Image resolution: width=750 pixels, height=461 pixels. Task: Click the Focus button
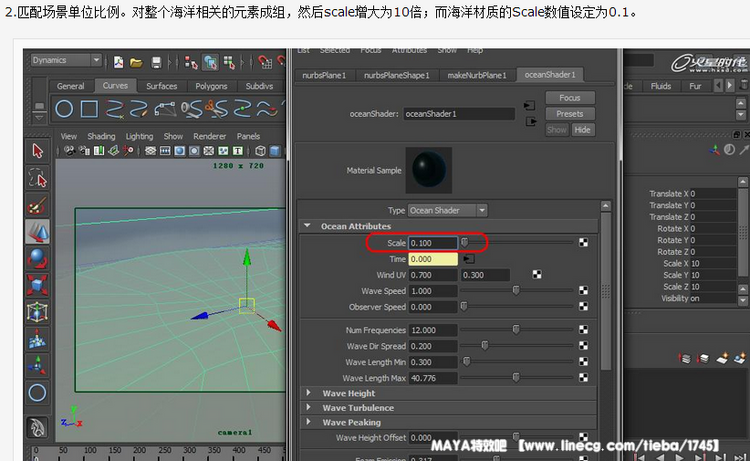[x=570, y=98]
